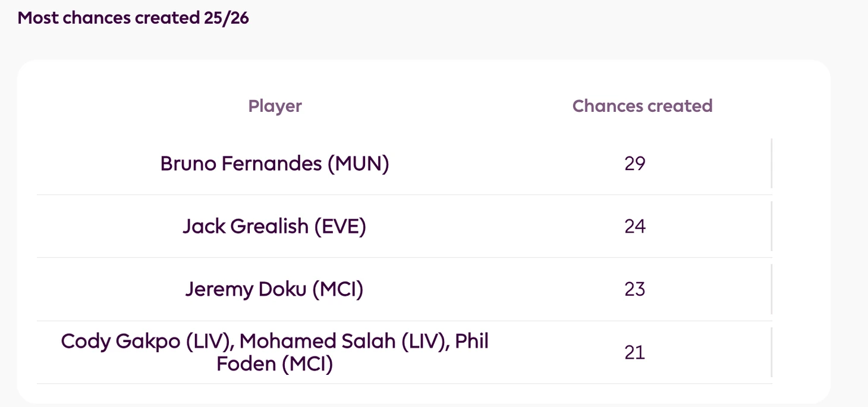Image resolution: width=868 pixels, height=407 pixels.
Task: Select the value 21 in last row
Action: [x=635, y=352]
